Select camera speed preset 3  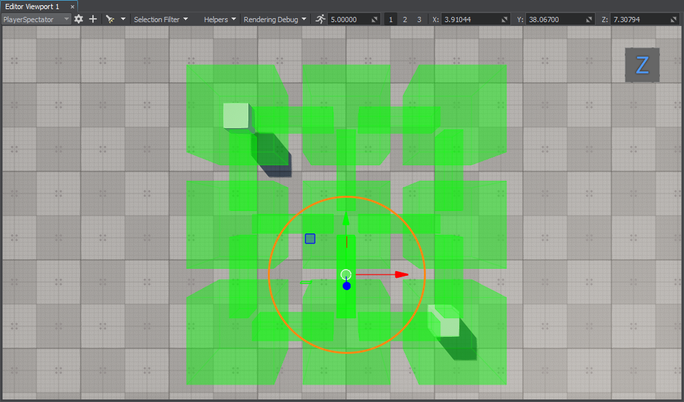[x=419, y=20]
